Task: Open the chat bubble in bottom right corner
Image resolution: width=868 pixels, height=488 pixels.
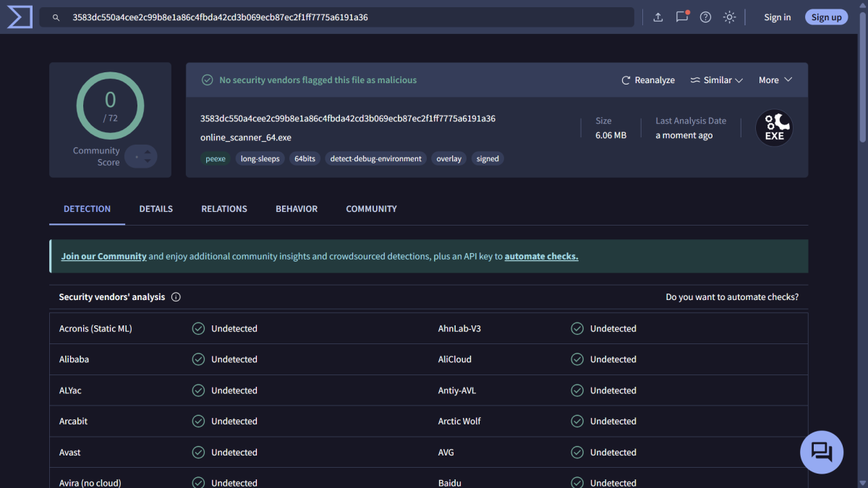Action: [x=822, y=452]
